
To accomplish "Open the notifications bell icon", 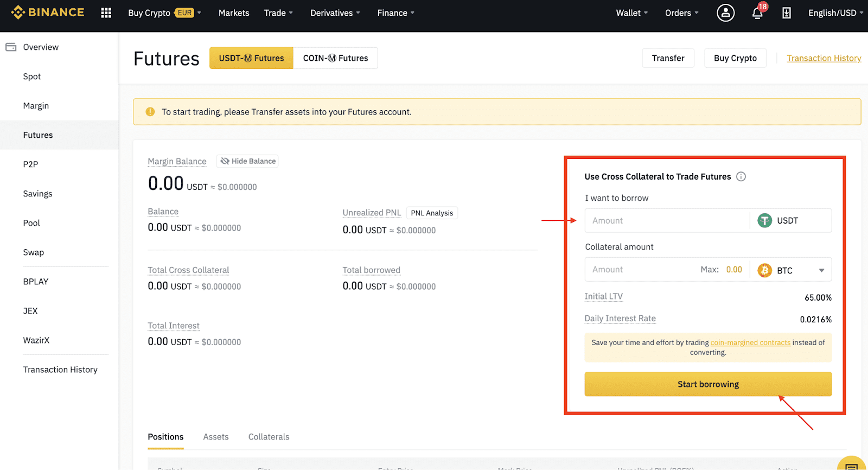I will pos(757,12).
